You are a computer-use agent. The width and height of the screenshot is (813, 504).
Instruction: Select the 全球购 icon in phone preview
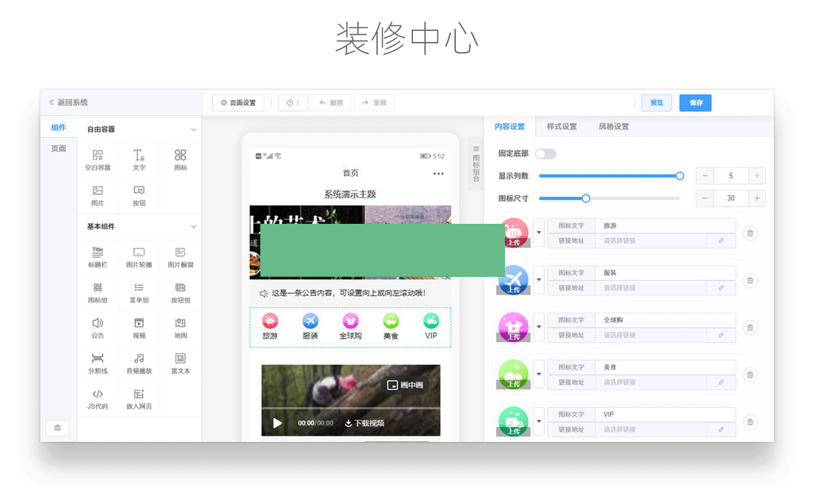[x=350, y=327]
